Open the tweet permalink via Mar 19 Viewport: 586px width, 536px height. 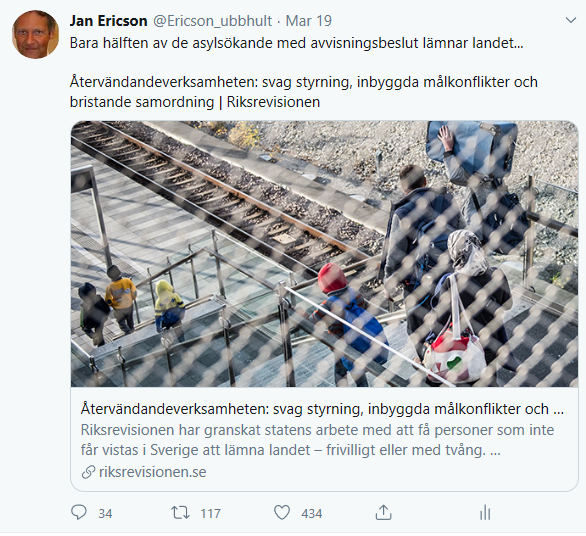point(309,21)
